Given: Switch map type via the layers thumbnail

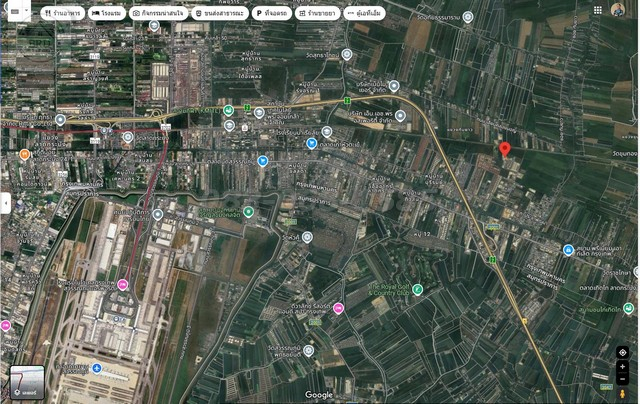Looking at the screenshot, I should point(27,382).
